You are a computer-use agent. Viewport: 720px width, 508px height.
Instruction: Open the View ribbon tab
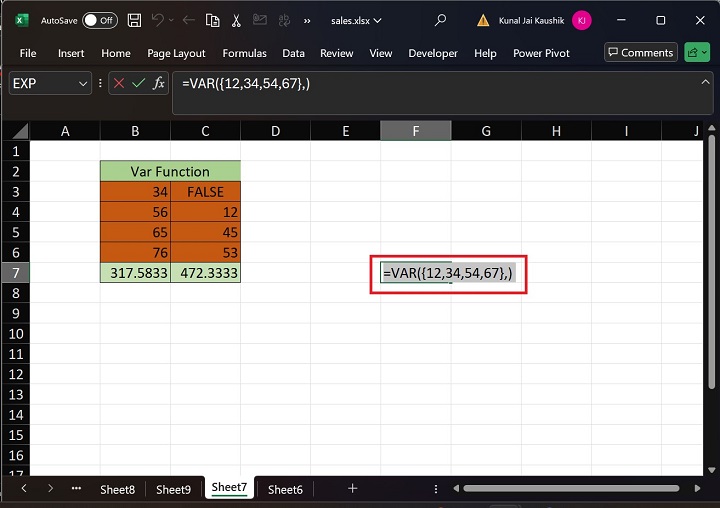tap(381, 53)
